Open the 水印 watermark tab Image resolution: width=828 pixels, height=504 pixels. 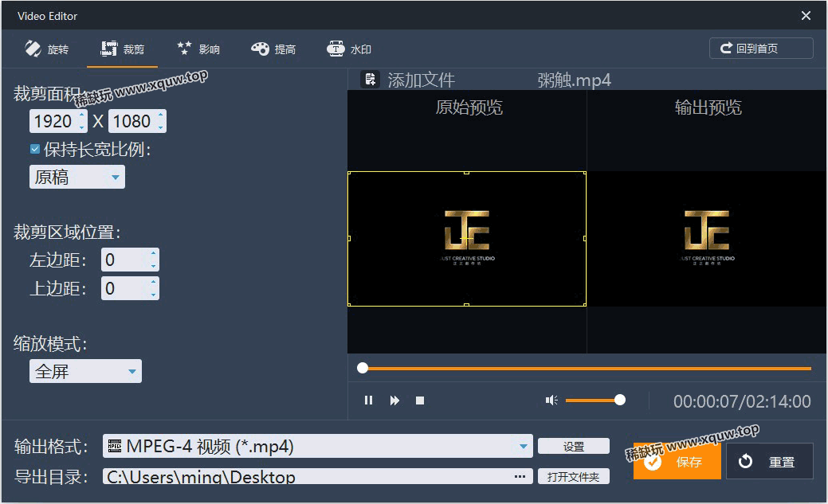tap(349, 49)
